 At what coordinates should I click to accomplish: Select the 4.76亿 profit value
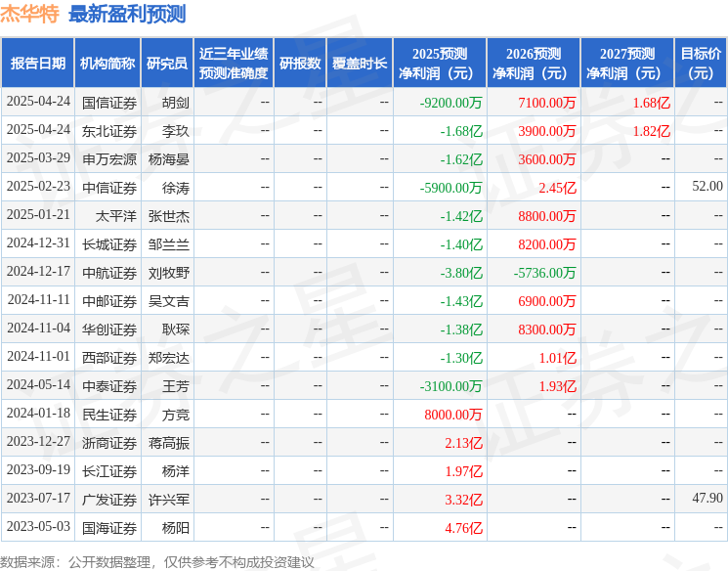click(464, 528)
